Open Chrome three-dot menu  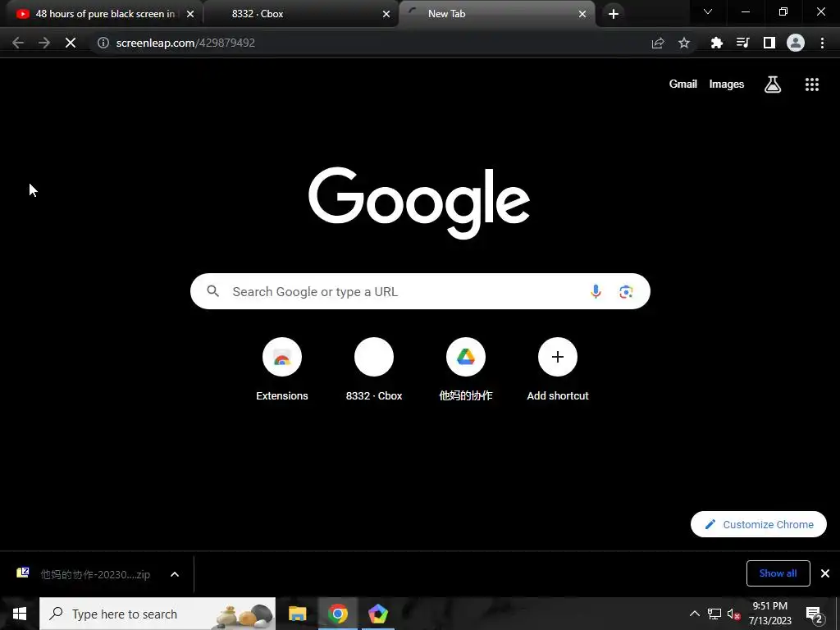pyautogui.click(x=822, y=43)
